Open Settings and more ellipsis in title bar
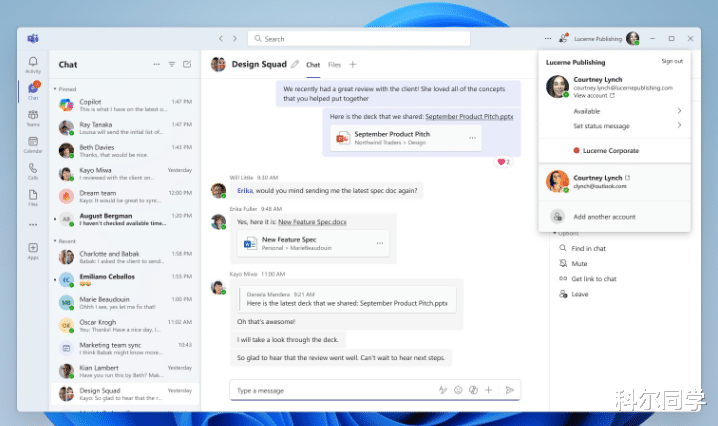 [548, 38]
